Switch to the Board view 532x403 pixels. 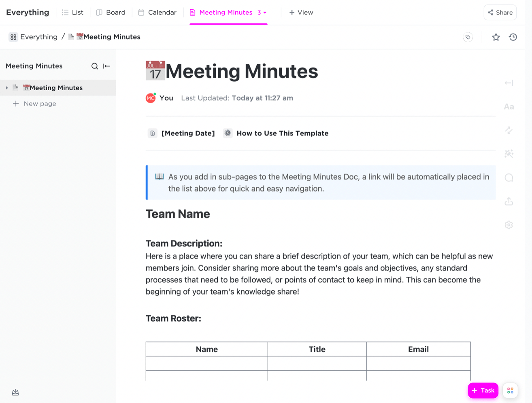[111, 13]
